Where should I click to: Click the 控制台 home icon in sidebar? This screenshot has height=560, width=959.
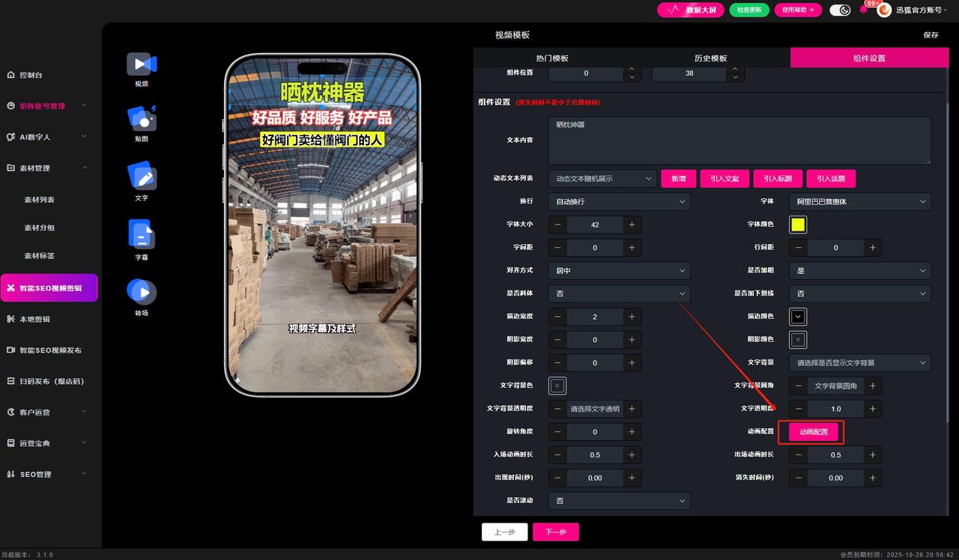[10, 75]
